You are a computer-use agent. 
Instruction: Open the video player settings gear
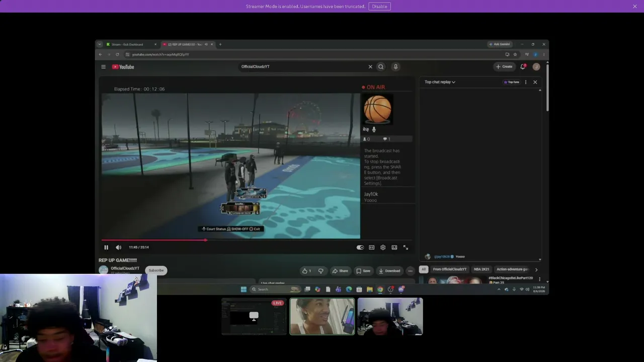[x=383, y=247]
